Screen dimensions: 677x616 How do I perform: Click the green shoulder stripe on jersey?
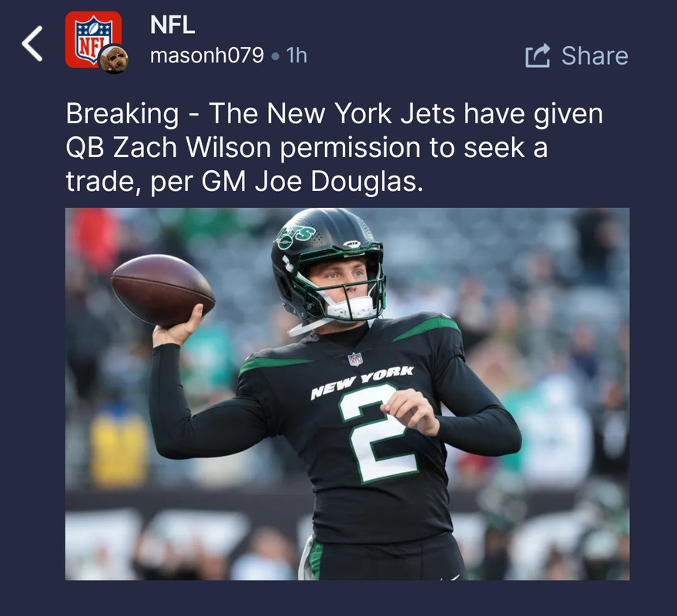coord(427,327)
